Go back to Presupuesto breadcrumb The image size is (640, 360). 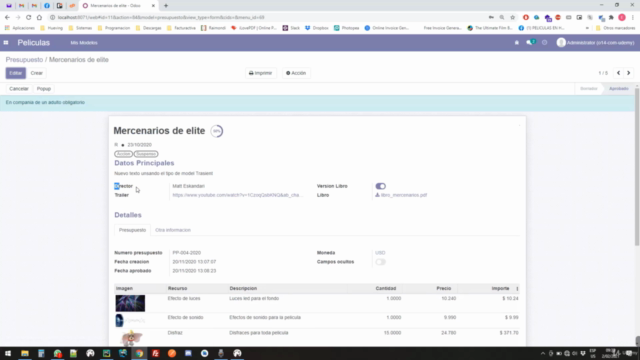[24, 60]
